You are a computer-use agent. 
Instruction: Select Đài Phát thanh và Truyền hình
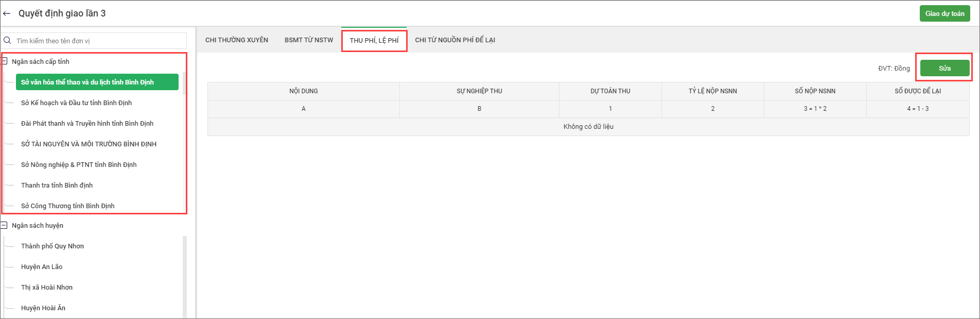[87, 123]
